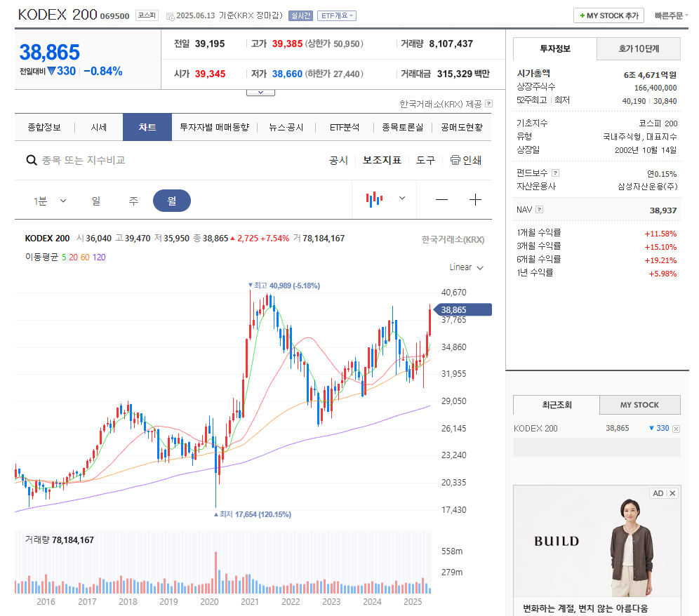Open chart type dropdown chevron

point(402,199)
